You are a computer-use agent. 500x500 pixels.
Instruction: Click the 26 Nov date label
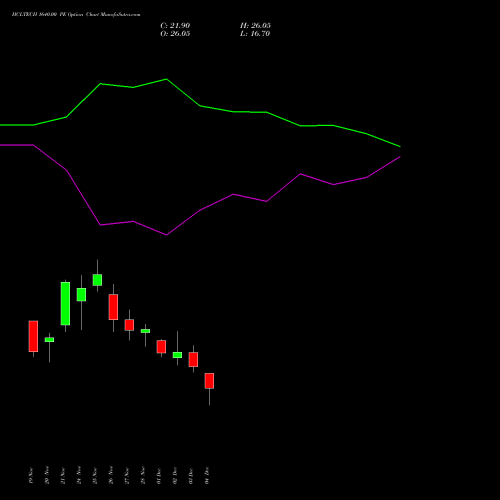pos(111,476)
